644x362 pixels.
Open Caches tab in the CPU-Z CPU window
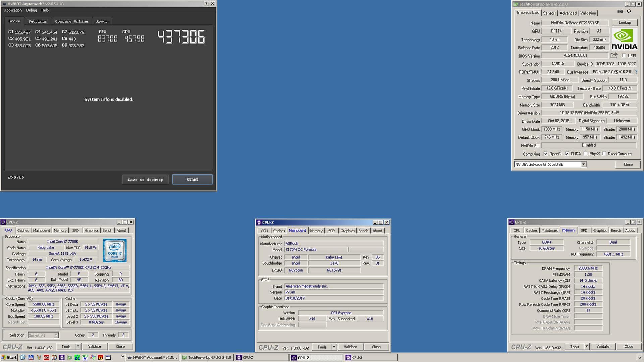point(23,231)
